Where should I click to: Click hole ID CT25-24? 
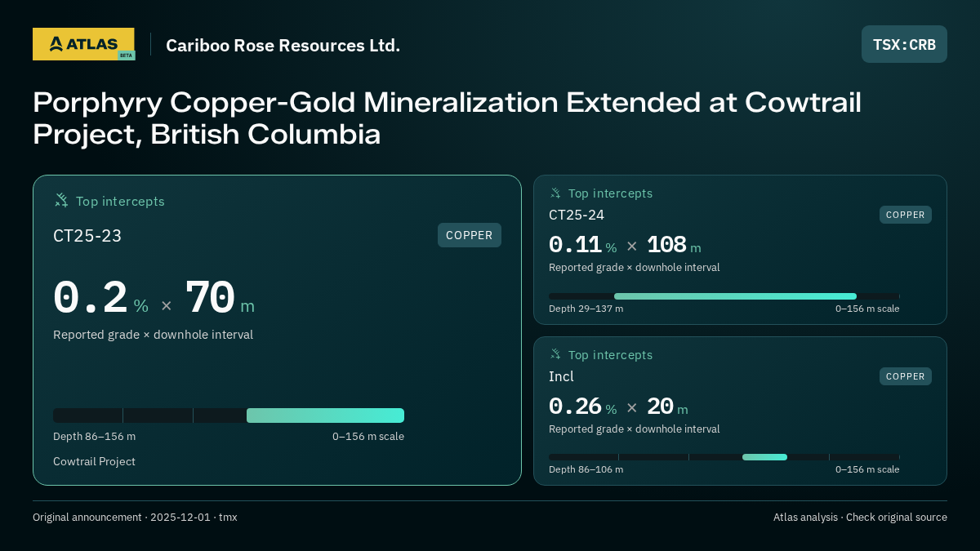pos(577,215)
